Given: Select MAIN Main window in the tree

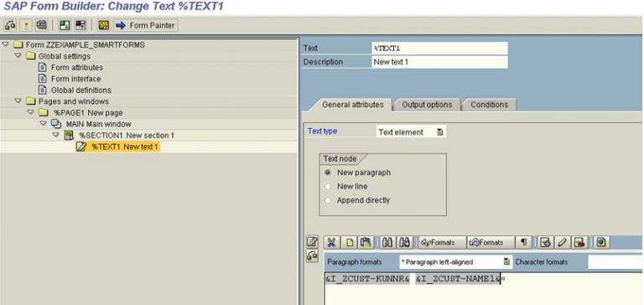Looking at the screenshot, I should click(99, 124).
